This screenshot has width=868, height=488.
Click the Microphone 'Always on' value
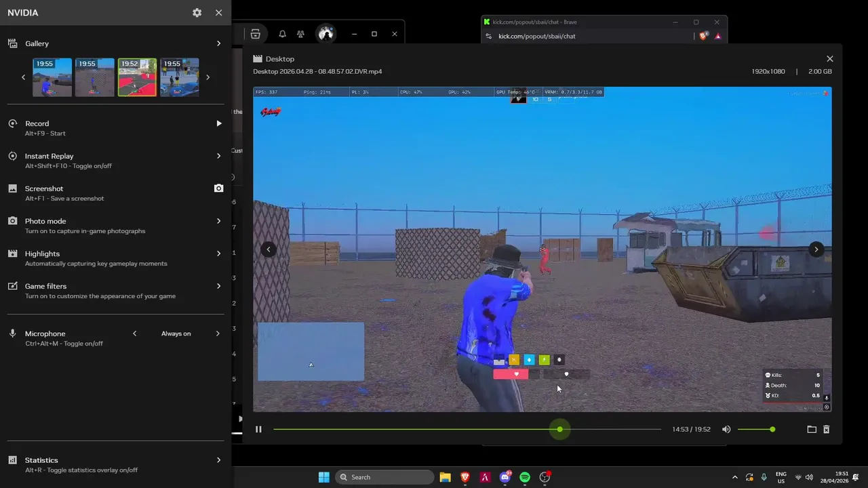(176, 333)
